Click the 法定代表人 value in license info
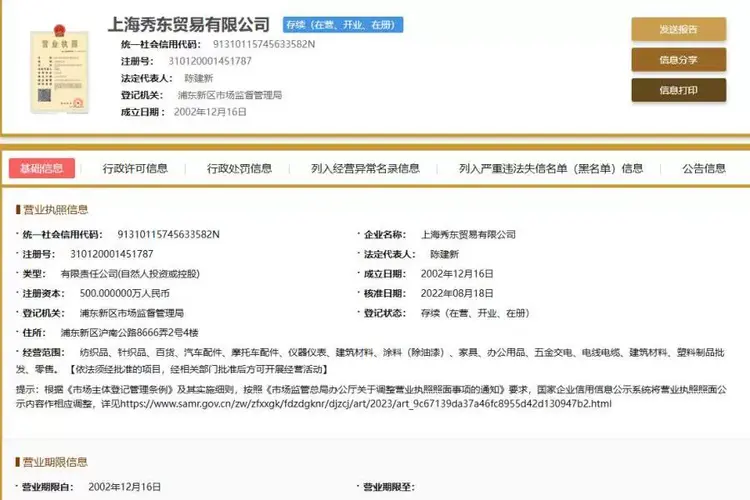 pyautogui.click(x=444, y=254)
